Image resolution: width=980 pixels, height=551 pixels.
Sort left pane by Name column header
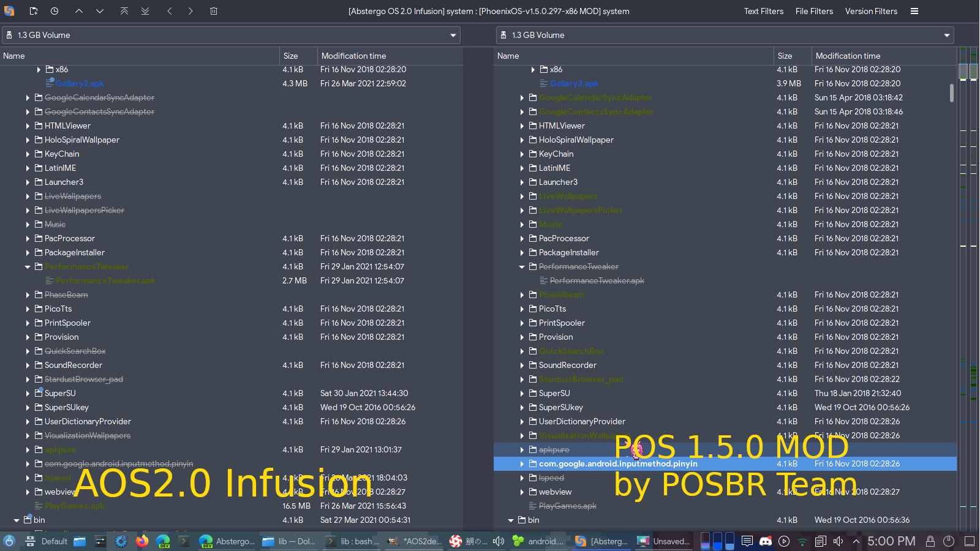[140, 56]
